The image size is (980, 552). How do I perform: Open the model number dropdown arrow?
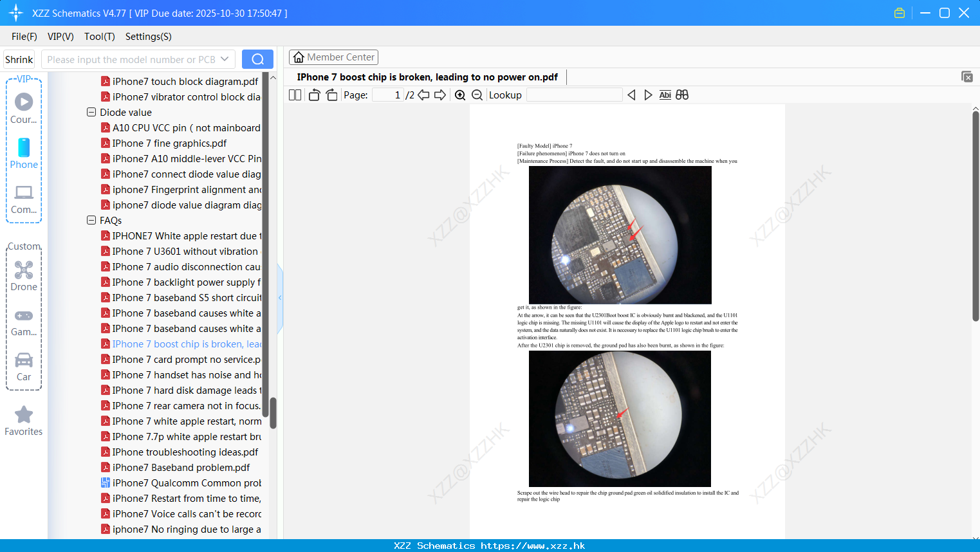click(x=225, y=59)
